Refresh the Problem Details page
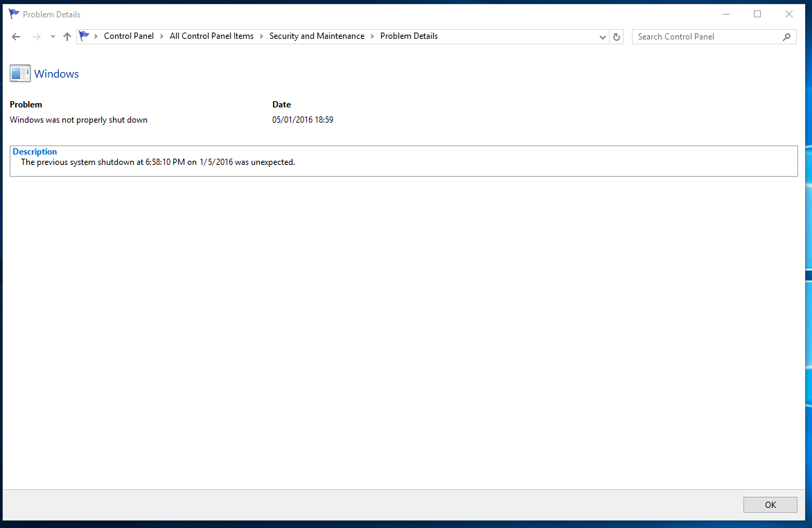The width and height of the screenshot is (812, 528). (x=616, y=37)
